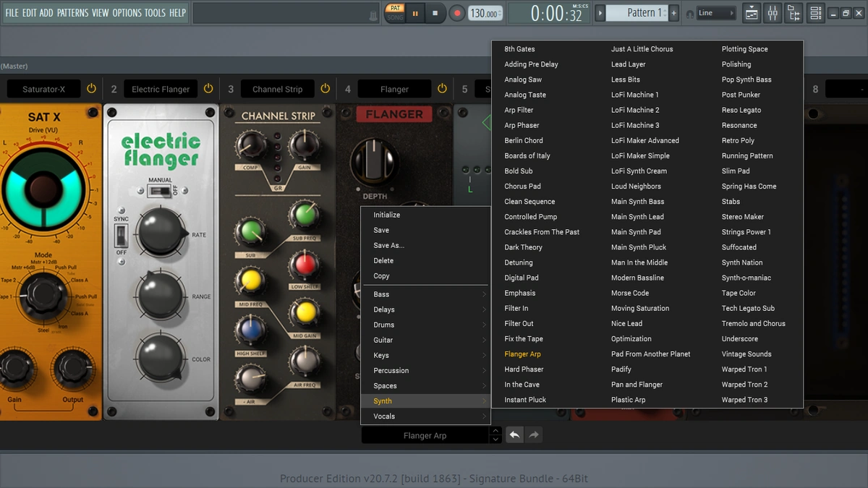Click the red record button

[x=457, y=13]
